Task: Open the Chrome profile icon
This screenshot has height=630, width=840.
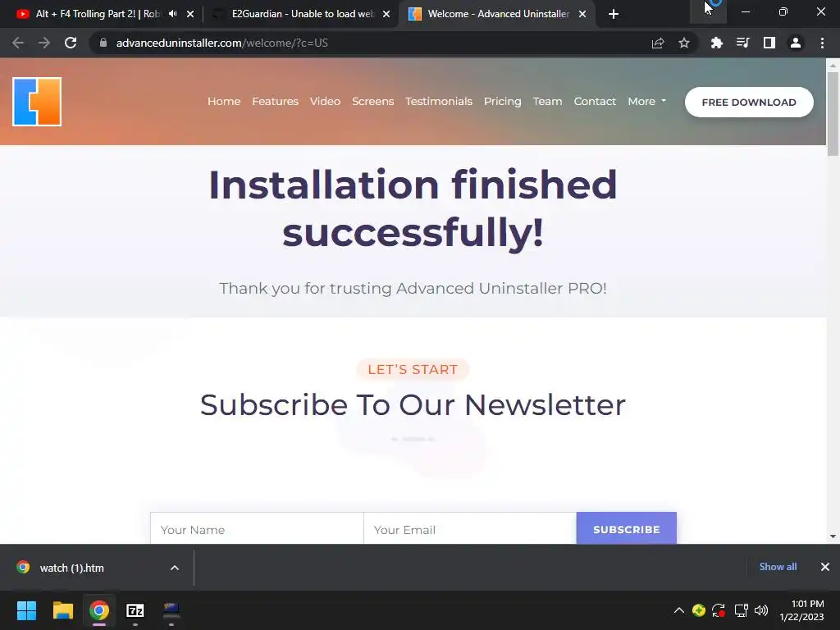Action: pyautogui.click(x=796, y=43)
